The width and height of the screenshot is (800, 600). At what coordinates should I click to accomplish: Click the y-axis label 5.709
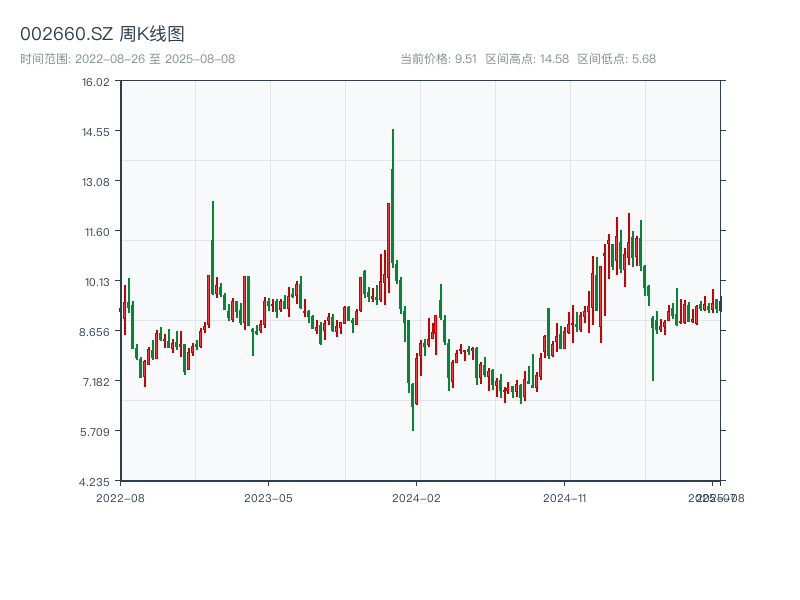[95, 432]
